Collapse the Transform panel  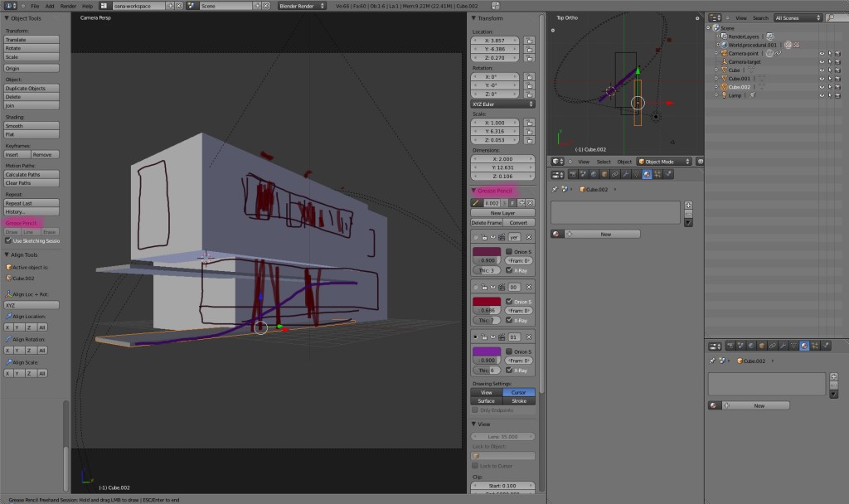click(x=473, y=18)
